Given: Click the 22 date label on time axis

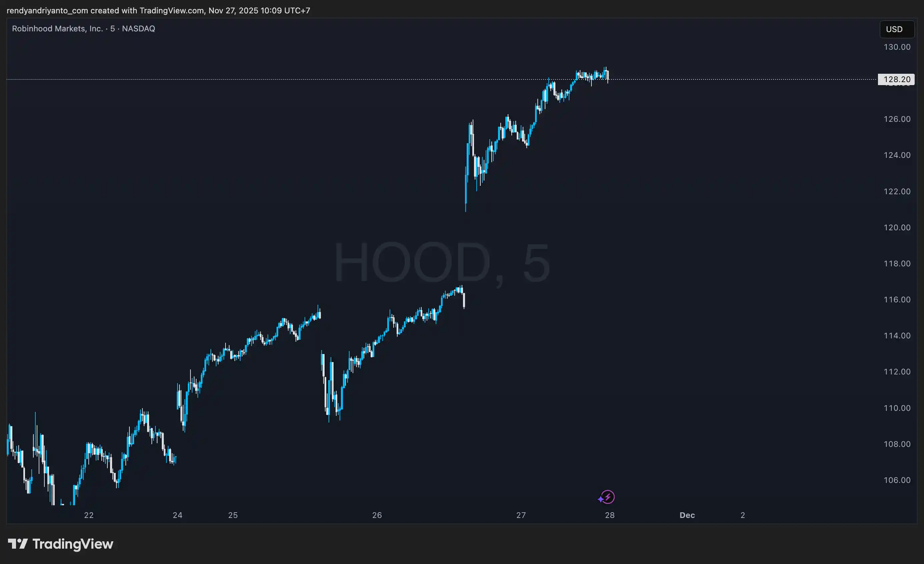Looking at the screenshot, I should tap(89, 515).
